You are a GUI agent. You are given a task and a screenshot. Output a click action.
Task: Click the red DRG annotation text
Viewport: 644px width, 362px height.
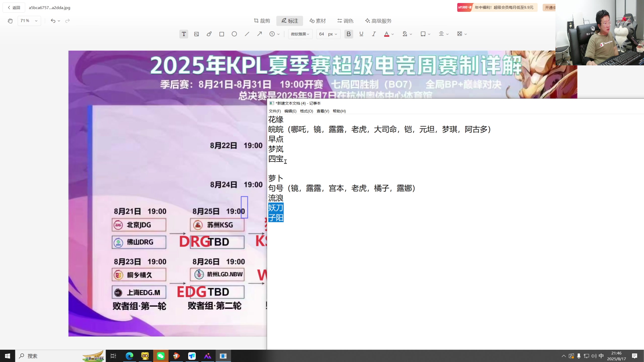click(x=194, y=242)
